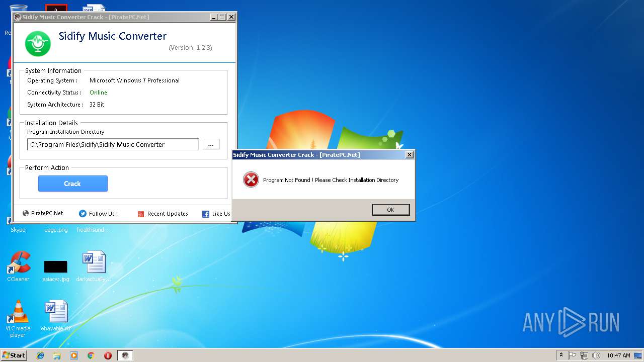Select the Skype desktop shortcut label
Viewport: 644px width, 362px height.
click(x=18, y=230)
